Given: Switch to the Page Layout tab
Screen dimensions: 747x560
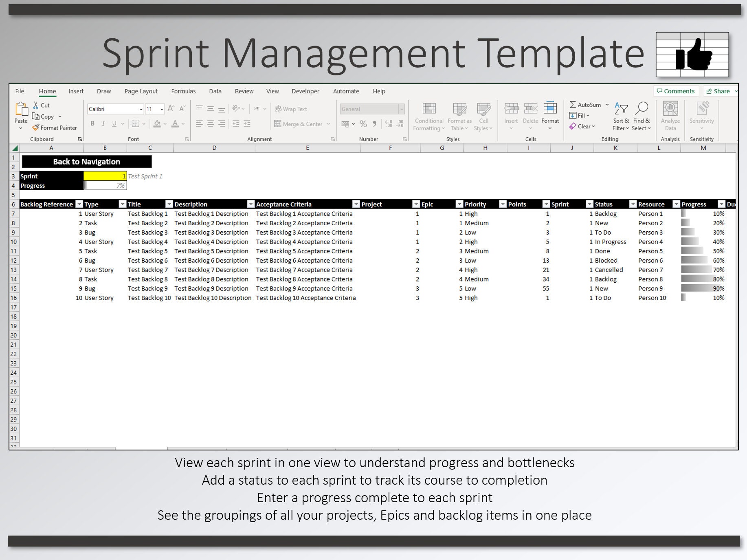Looking at the screenshot, I should pyautogui.click(x=141, y=91).
